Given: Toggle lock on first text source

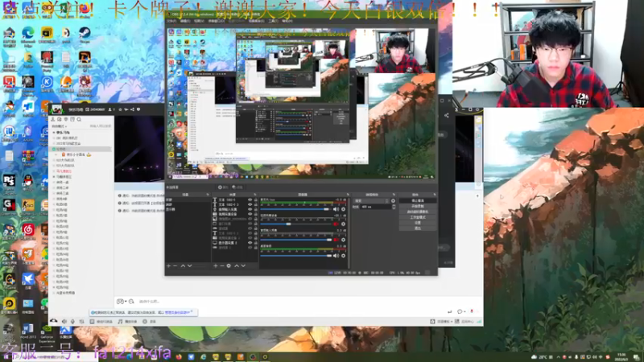Looking at the screenshot, I should (255, 200).
